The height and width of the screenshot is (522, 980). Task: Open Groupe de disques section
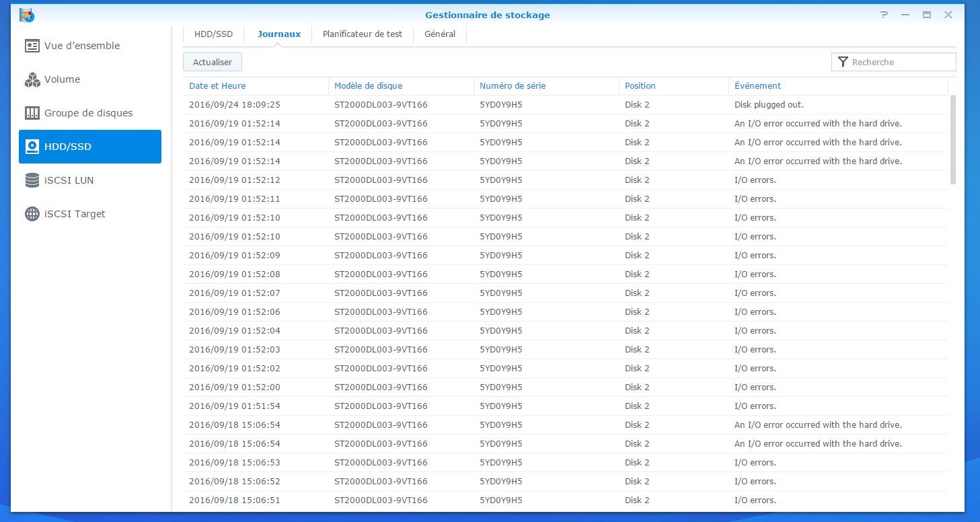point(90,113)
